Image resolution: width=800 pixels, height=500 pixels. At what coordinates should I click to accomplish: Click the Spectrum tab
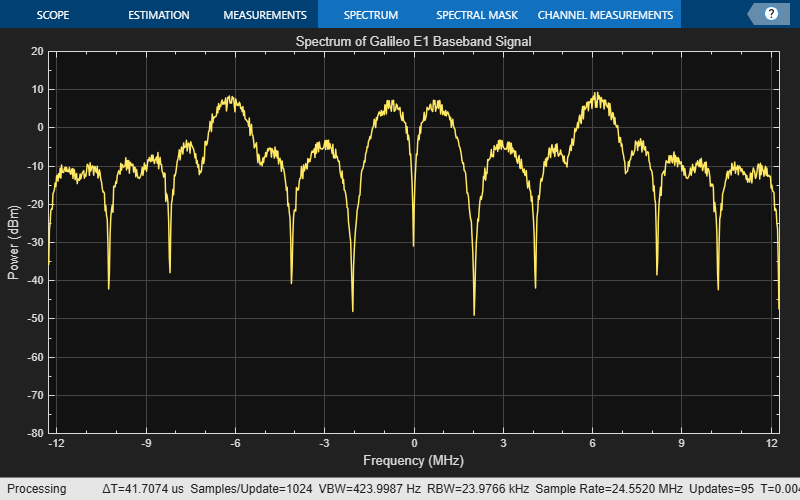pyautogui.click(x=370, y=15)
